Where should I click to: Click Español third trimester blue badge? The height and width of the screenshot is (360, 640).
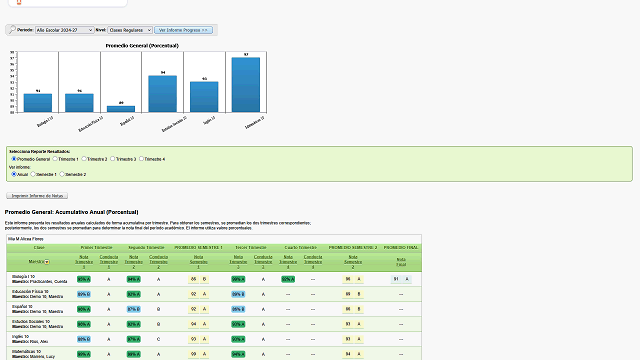pyautogui.click(x=238, y=309)
